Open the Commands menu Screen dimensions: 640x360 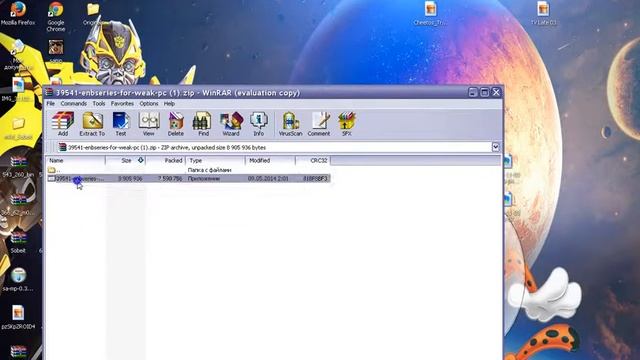pyautogui.click(x=73, y=104)
